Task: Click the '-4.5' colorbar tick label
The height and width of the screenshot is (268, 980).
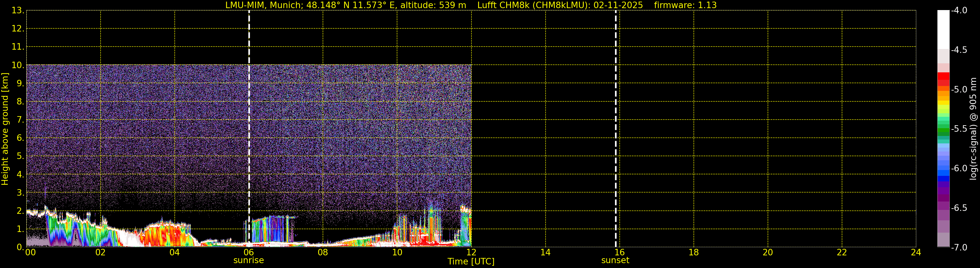Action: (959, 50)
